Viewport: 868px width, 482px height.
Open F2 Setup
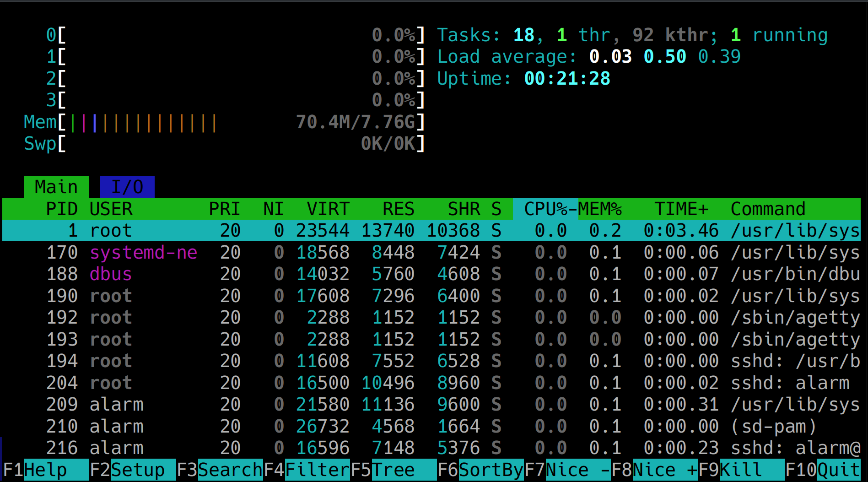click(133, 470)
